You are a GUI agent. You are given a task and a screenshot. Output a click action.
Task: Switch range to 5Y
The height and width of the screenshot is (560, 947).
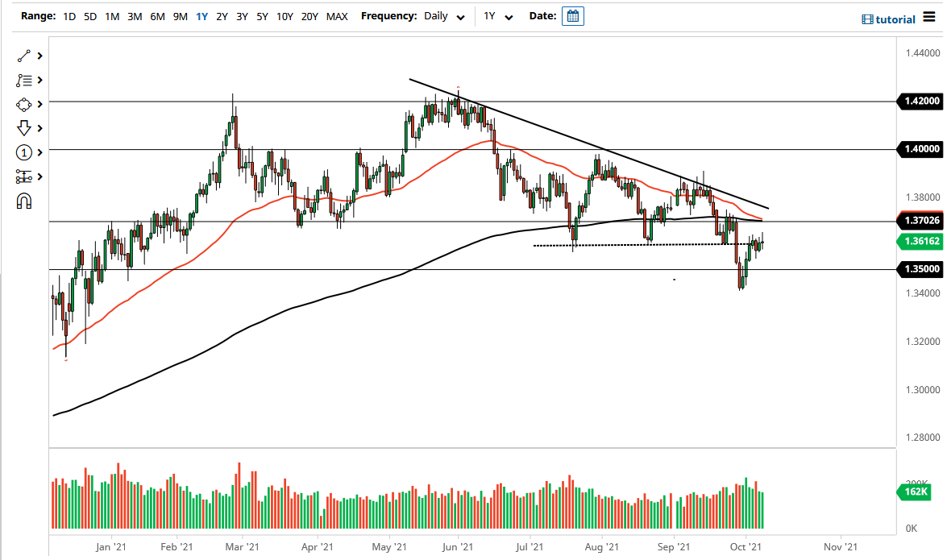click(x=262, y=16)
